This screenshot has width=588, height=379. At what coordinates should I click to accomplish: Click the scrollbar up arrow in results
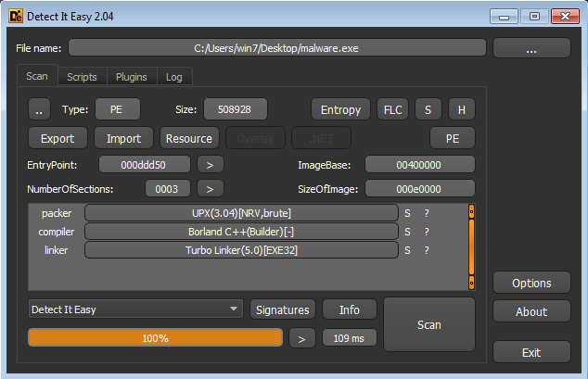coord(471,211)
